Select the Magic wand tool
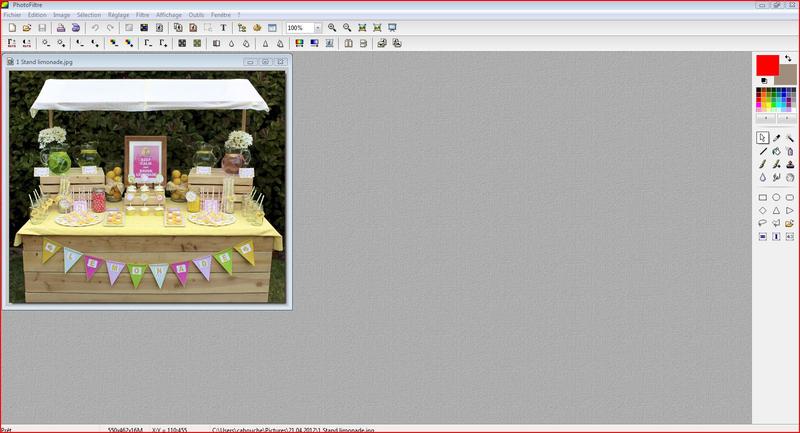 (790, 138)
